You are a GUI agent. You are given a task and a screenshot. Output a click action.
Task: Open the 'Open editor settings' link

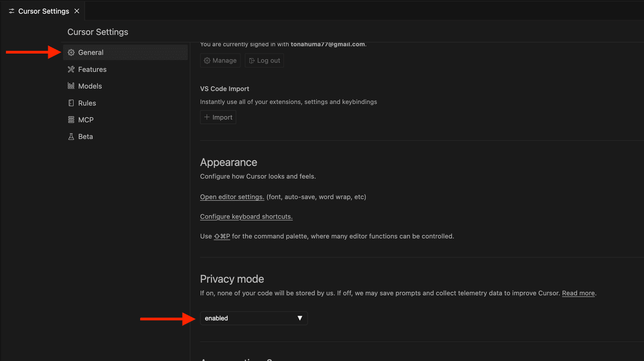click(x=232, y=197)
